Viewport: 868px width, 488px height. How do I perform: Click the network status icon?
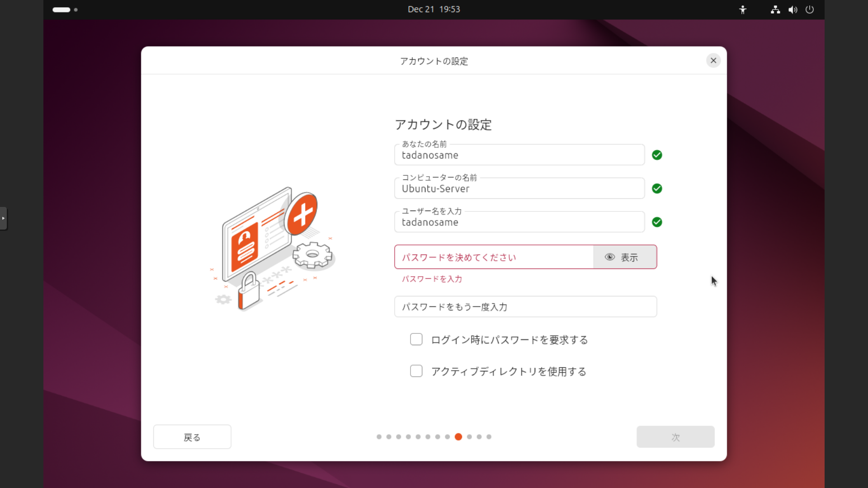pos(775,9)
